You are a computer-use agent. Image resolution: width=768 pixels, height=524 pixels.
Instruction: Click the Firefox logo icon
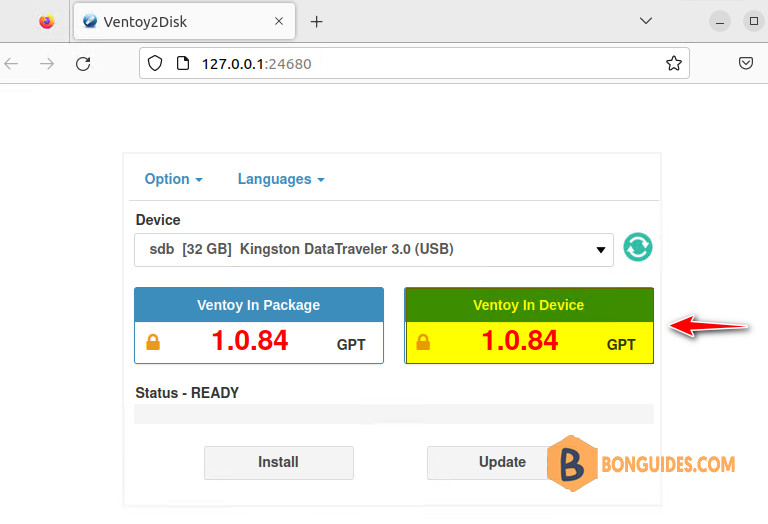47,21
